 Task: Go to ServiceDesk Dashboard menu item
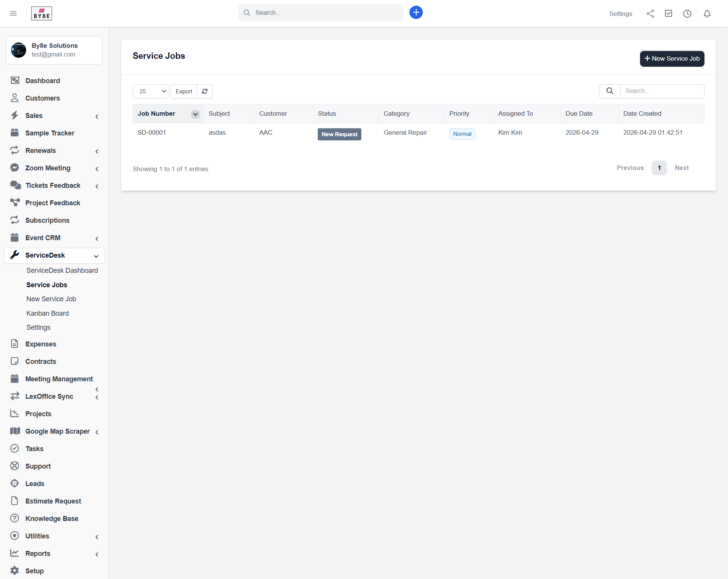pos(62,271)
